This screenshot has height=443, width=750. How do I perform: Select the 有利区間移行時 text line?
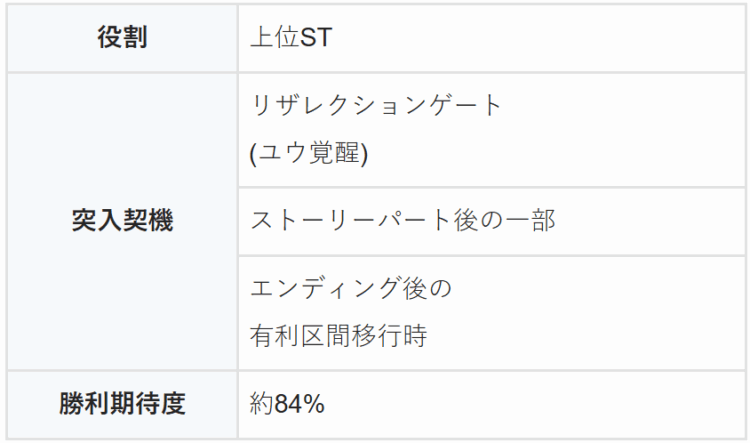(339, 336)
